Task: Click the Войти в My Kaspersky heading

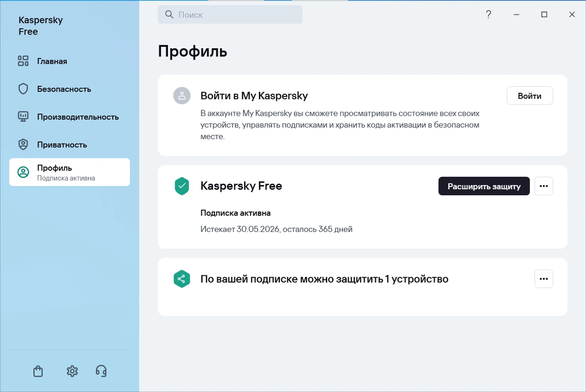Action: (x=254, y=96)
